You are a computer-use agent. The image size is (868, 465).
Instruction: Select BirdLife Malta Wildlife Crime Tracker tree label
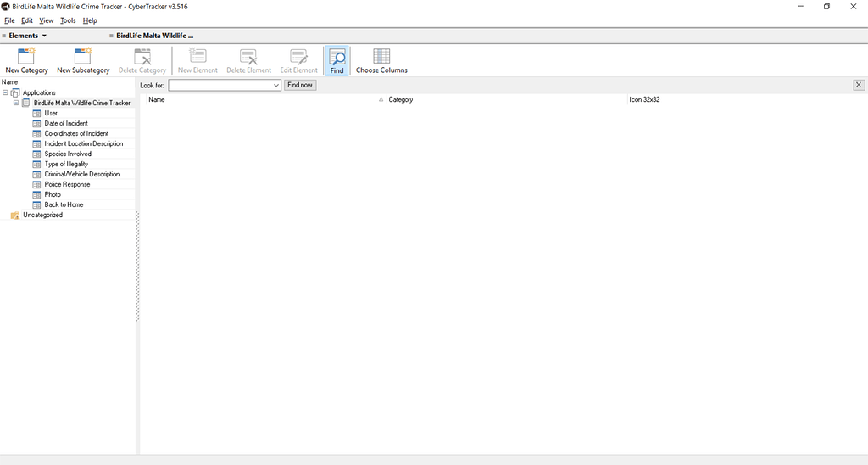point(82,103)
